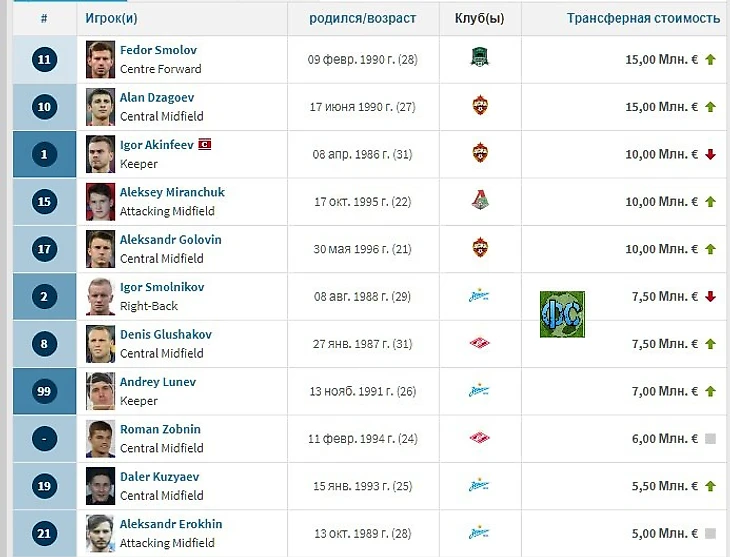Image resolution: width=730 pixels, height=557 pixels.
Task: Open Roman Zobnin's player page
Action: pyautogui.click(x=160, y=429)
